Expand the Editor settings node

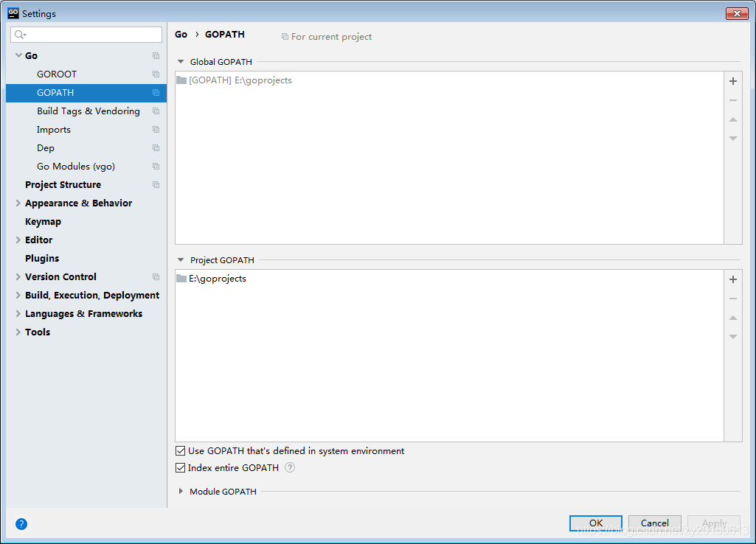18,240
